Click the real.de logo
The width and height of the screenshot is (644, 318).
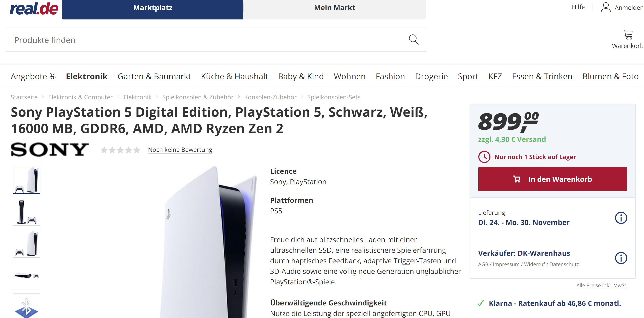[x=34, y=9]
